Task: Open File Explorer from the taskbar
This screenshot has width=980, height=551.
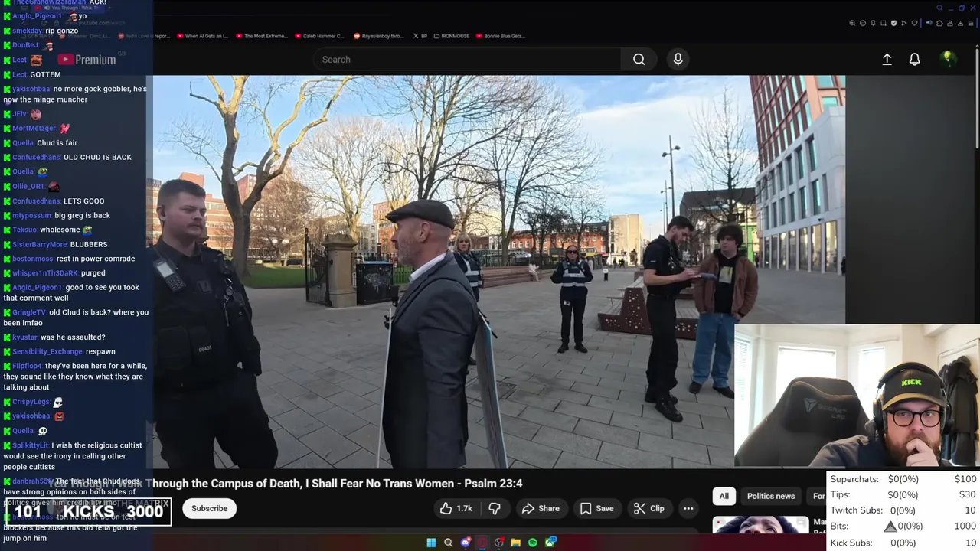Action: (x=515, y=543)
